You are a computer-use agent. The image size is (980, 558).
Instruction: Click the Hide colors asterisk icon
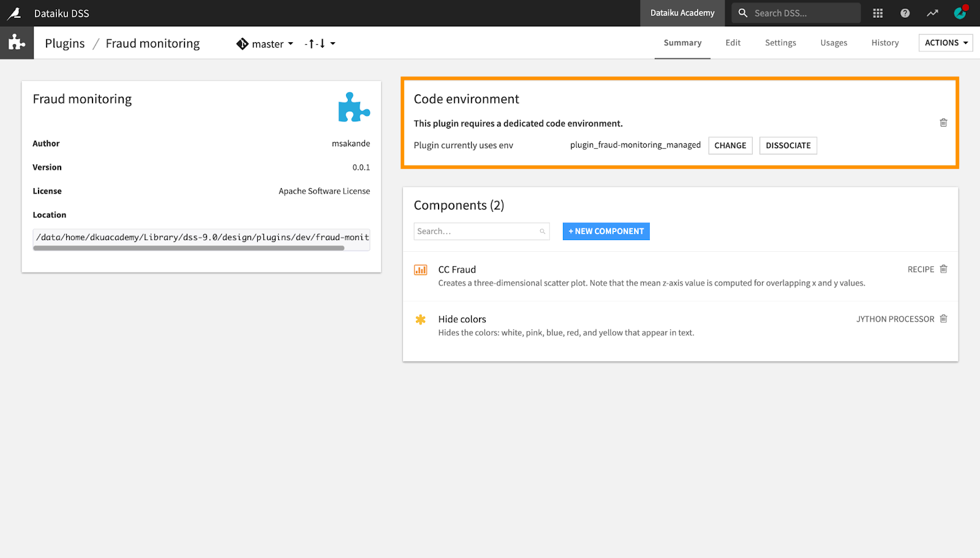[x=420, y=319]
